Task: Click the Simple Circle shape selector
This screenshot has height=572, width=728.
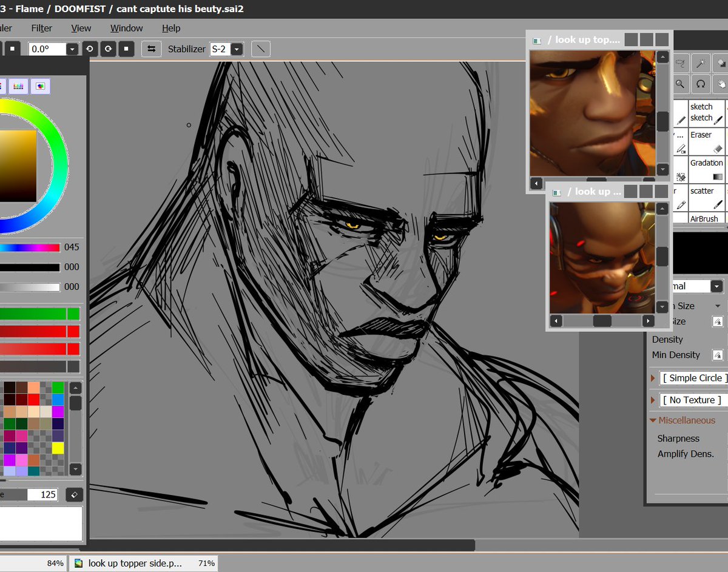Action: pyautogui.click(x=695, y=378)
